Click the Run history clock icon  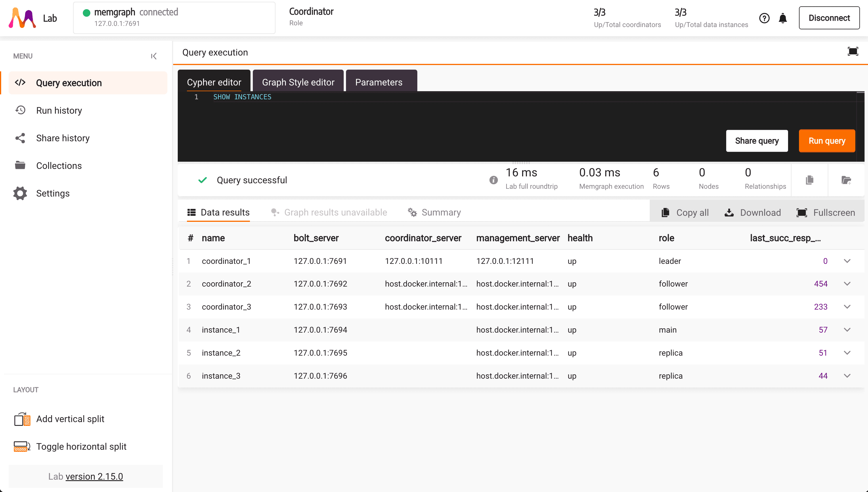[x=20, y=110]
